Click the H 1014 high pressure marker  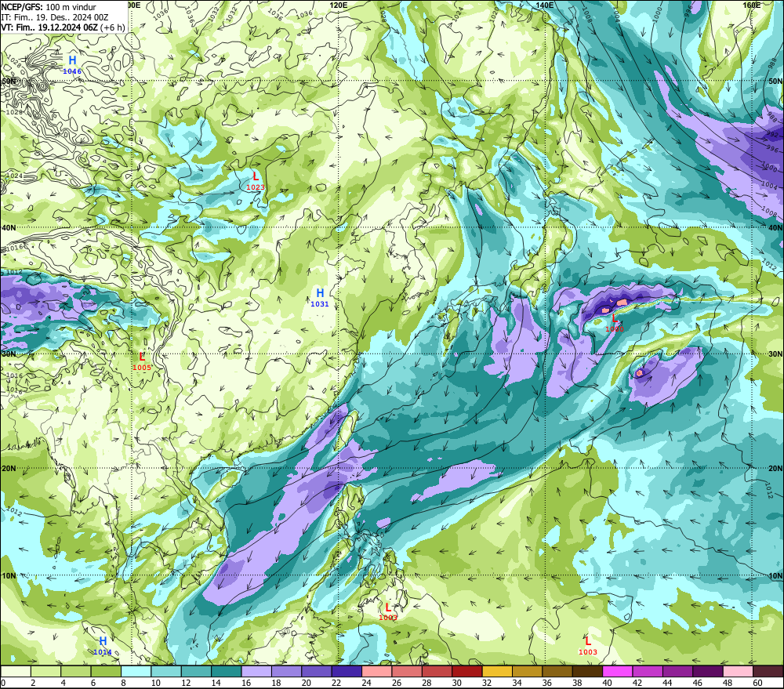coord(103,645)
